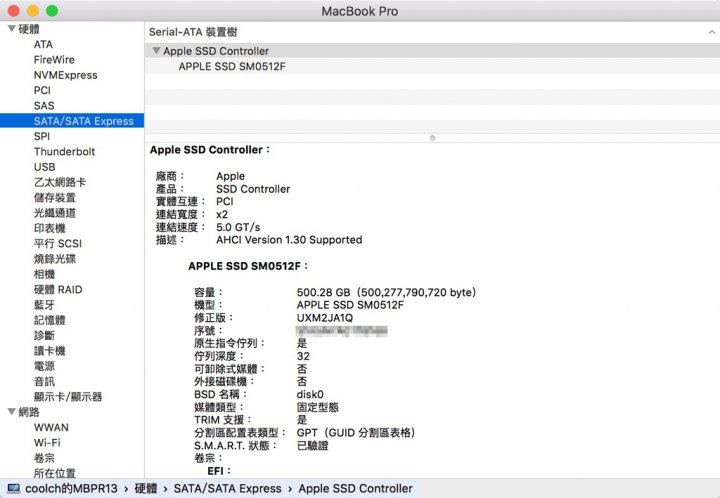Open 顯示卡/顯示器 in the sidebar
The height and width of the screenshot is (498, 720).
68,397
